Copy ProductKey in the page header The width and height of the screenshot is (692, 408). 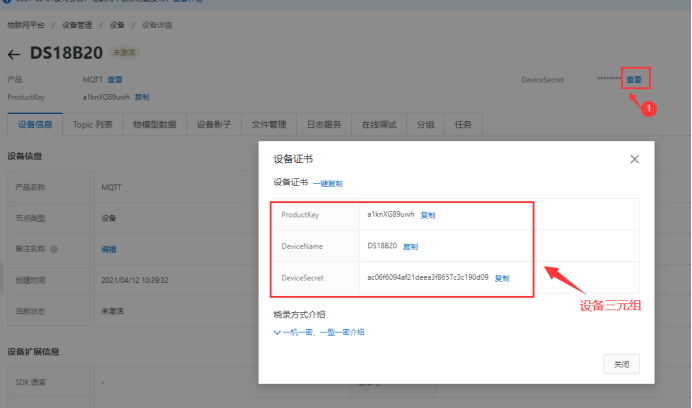point(142,97)
